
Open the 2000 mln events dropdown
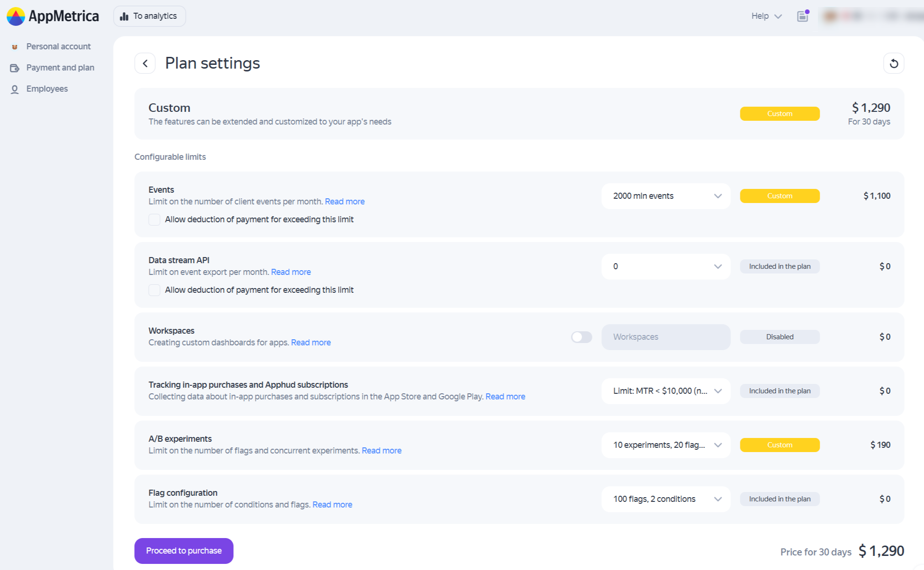click(x=665, y=196)
